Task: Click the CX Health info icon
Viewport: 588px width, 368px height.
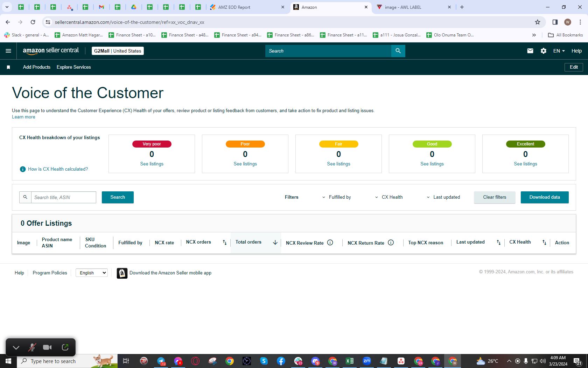Action: pyautogui.click(x=23, y=169)
